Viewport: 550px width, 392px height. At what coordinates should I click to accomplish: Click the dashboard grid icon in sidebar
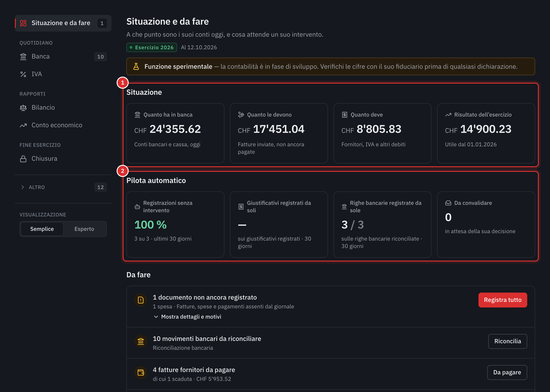click(x=23, y=23)
